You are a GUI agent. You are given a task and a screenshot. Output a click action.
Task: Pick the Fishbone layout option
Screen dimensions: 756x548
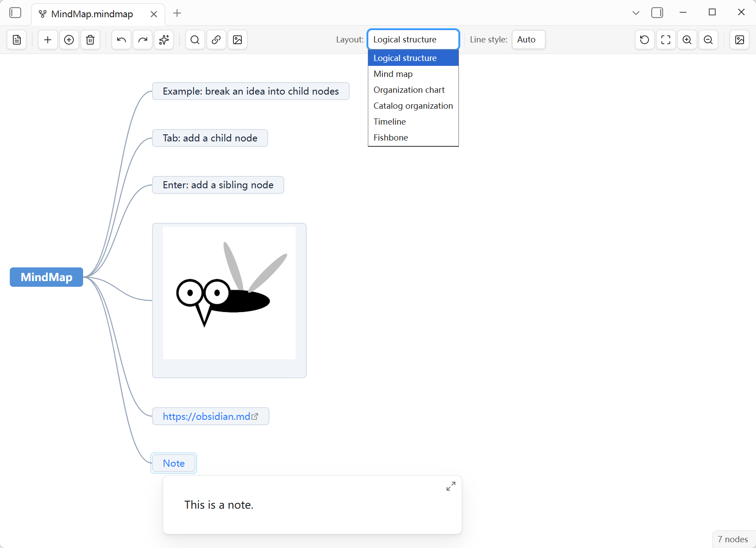(413, 137)
